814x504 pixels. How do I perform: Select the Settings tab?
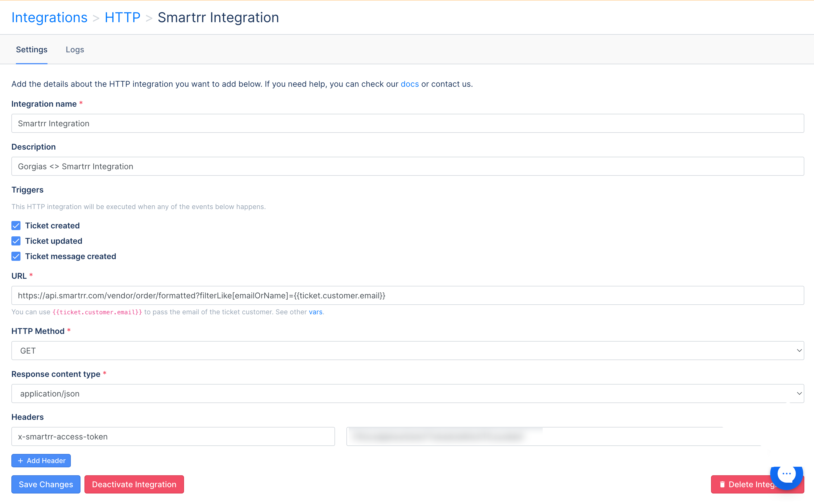click(31, 49)
